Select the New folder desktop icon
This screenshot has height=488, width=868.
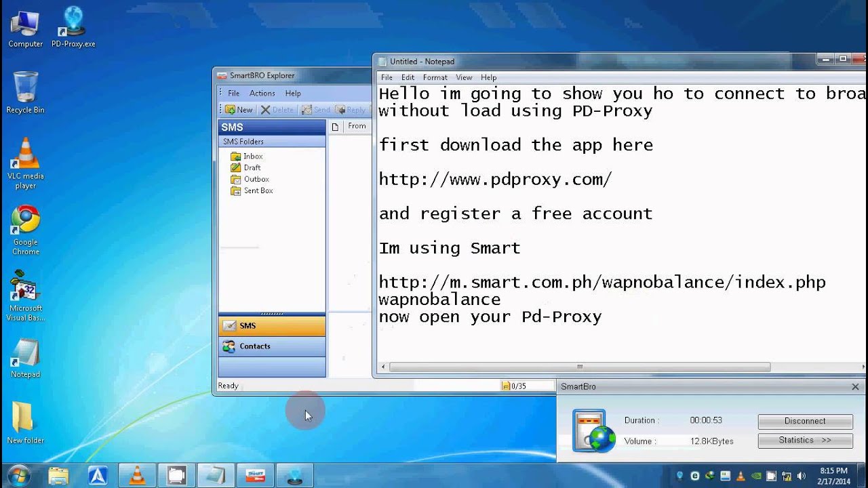(x=25, y=423)
